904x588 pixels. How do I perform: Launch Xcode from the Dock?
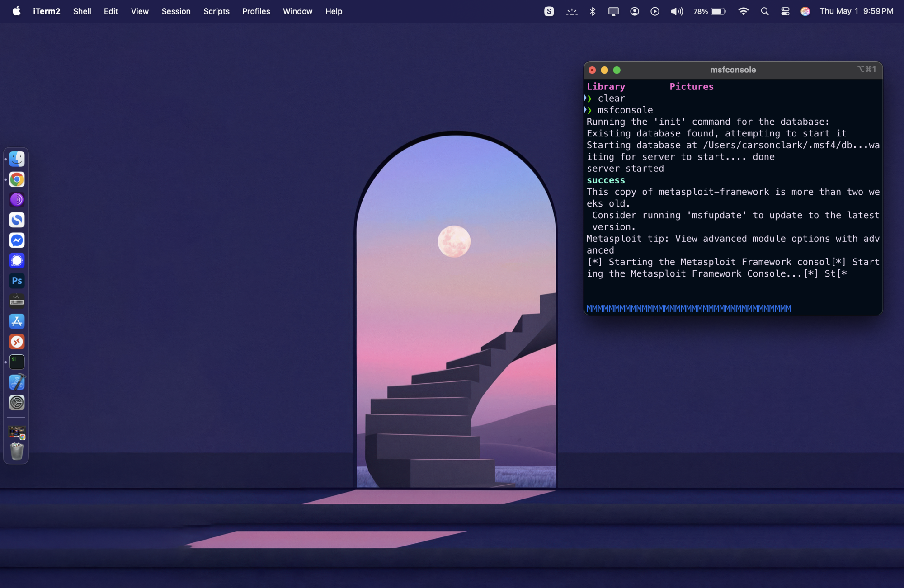pos(17,382)
